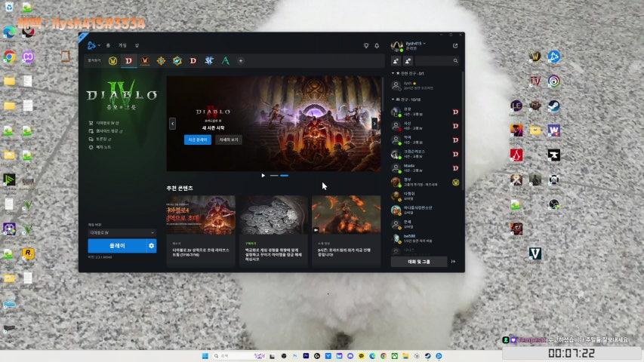The width and height of the screenshot is (644, 362).
Task: Open KakaoTalk from the taskbar
Action: coord(362,356)
